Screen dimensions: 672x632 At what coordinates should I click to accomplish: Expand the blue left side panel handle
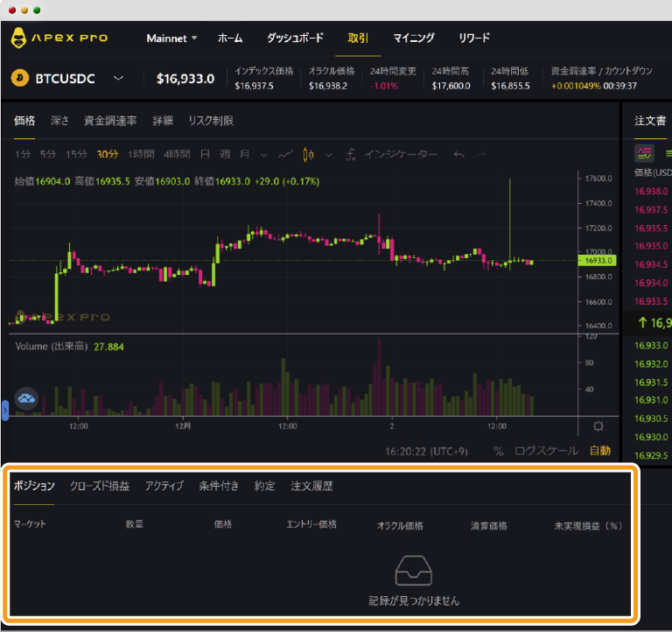pyautogui.click(x=4, y=411)
